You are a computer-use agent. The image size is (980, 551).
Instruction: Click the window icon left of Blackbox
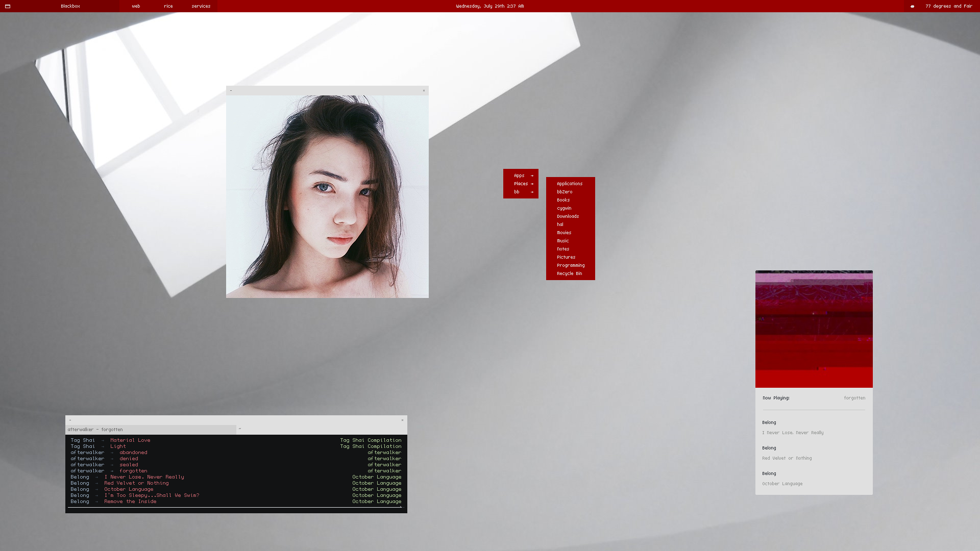click(x=8, y=6)
